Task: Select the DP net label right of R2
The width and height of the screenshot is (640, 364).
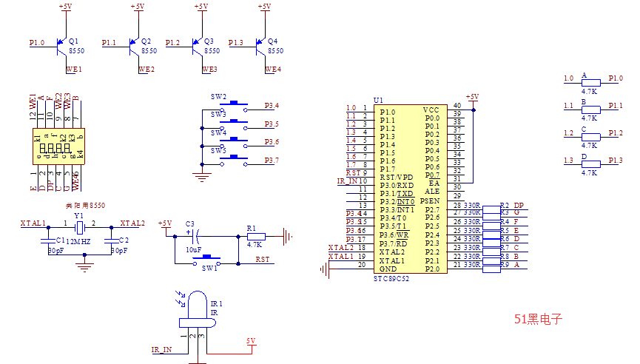Action: coord(519,205)
